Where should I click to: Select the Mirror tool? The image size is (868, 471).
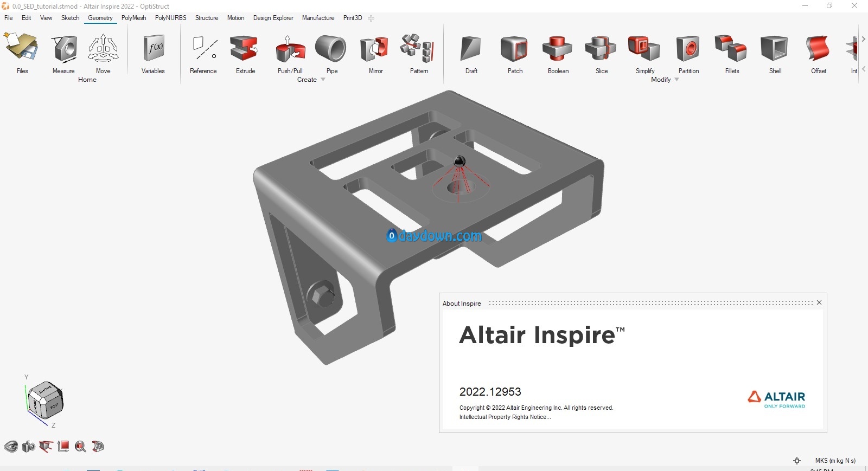click(x=375, y=48)
